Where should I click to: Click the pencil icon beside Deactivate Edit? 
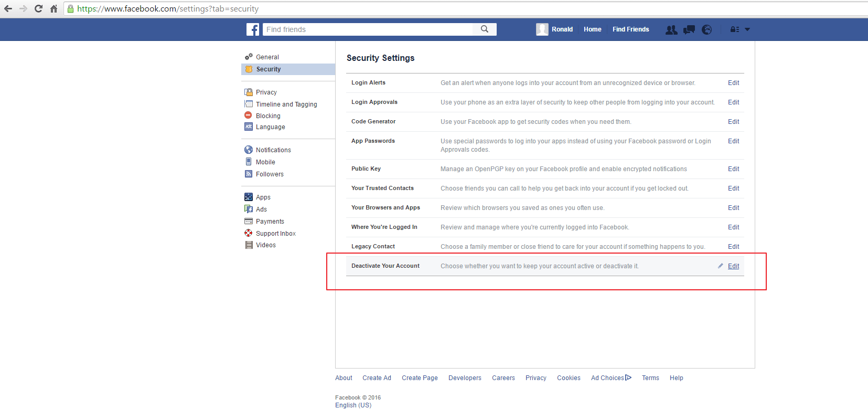(x=721, y=266)
